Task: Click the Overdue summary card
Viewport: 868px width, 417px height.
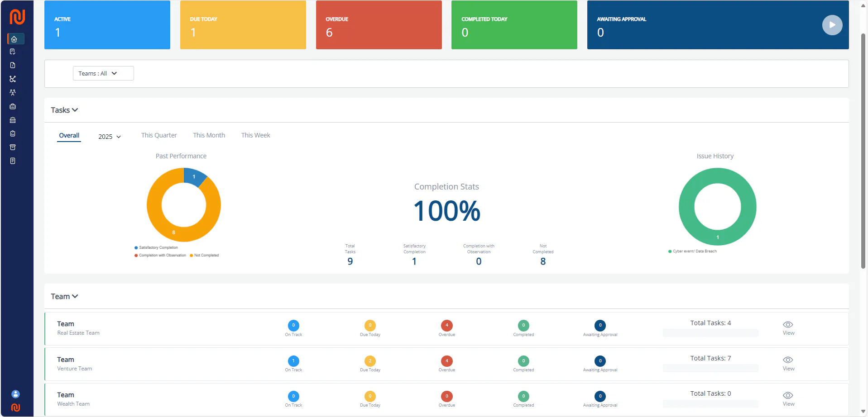Action: tap(379, 25)
